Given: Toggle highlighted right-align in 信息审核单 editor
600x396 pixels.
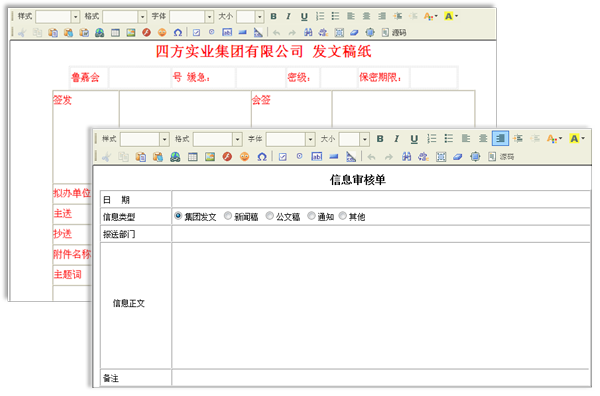Looking at the screenshot, I should point(500,139).
